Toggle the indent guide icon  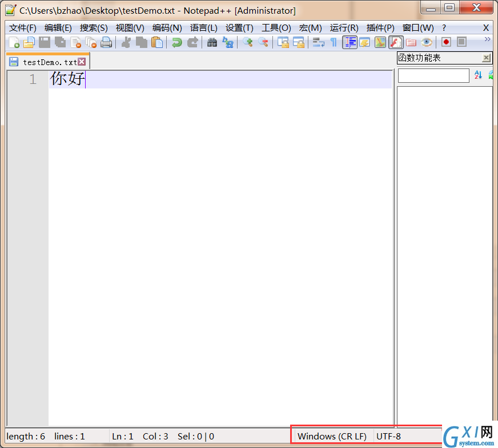click(x=350, y=42)
